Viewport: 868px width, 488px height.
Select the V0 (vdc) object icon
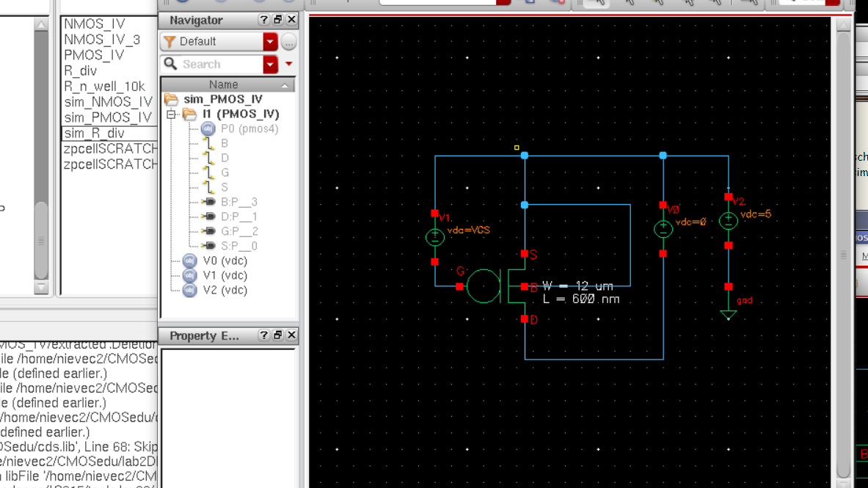coord(189,261)
